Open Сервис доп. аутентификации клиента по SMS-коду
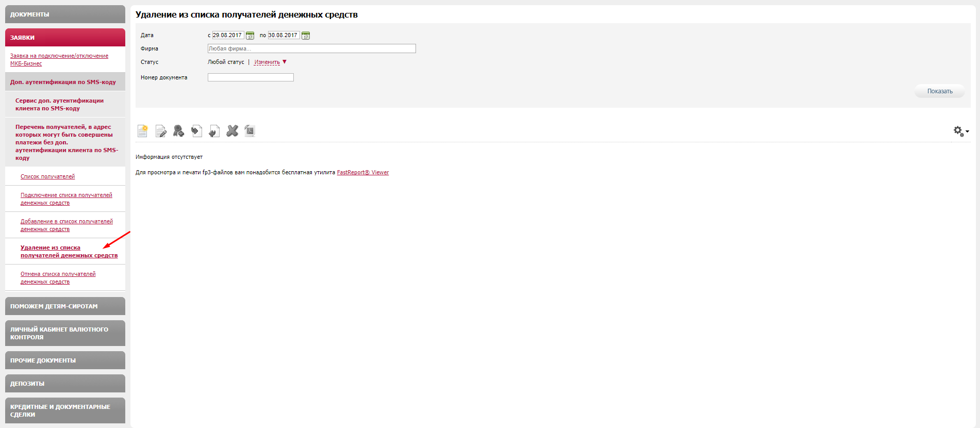 [65, 104]
